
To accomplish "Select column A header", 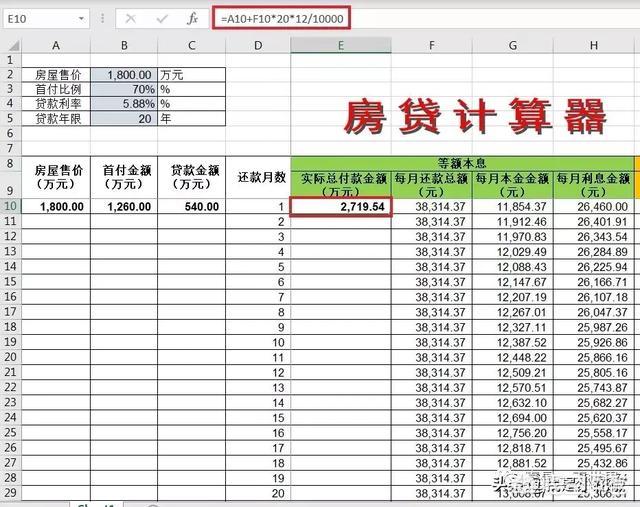I will (x=56, y=45).
